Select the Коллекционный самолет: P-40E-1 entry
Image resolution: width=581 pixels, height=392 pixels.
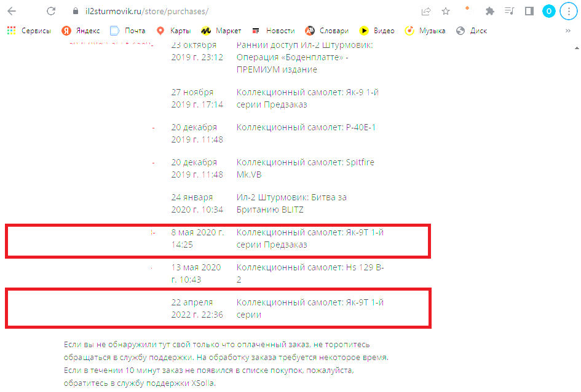306,127
